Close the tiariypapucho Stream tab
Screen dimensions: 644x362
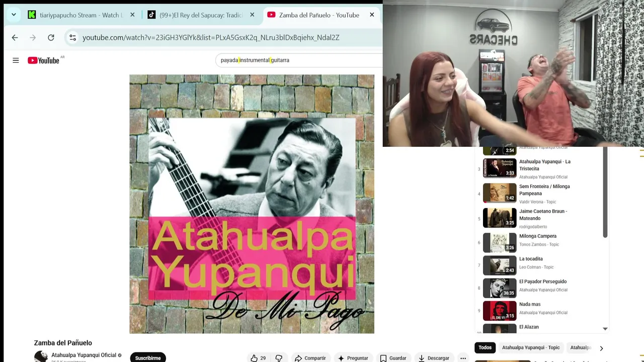(x=132, y=15)
